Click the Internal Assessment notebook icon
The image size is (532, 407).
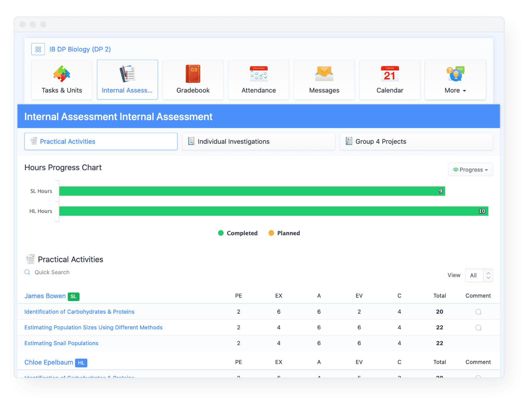127,74
